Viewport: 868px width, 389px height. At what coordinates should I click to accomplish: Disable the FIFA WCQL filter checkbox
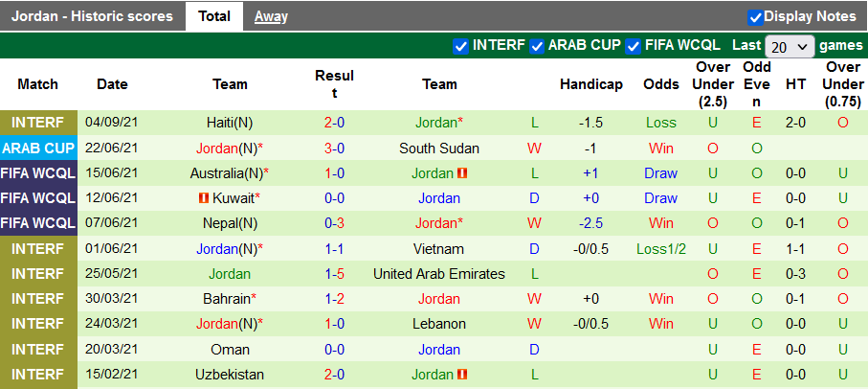pyautogui.click(x=633, y=45)
